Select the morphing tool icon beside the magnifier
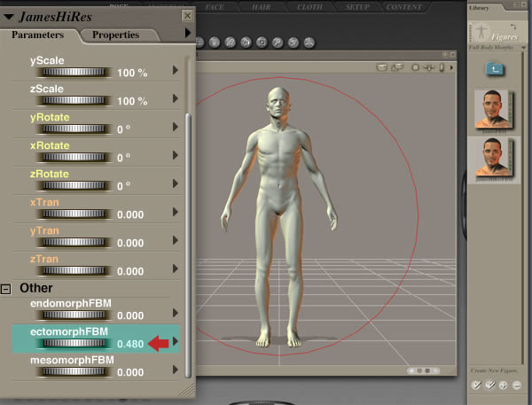The image size is (532, 405). pyautogui.click(x=293, y=43)
